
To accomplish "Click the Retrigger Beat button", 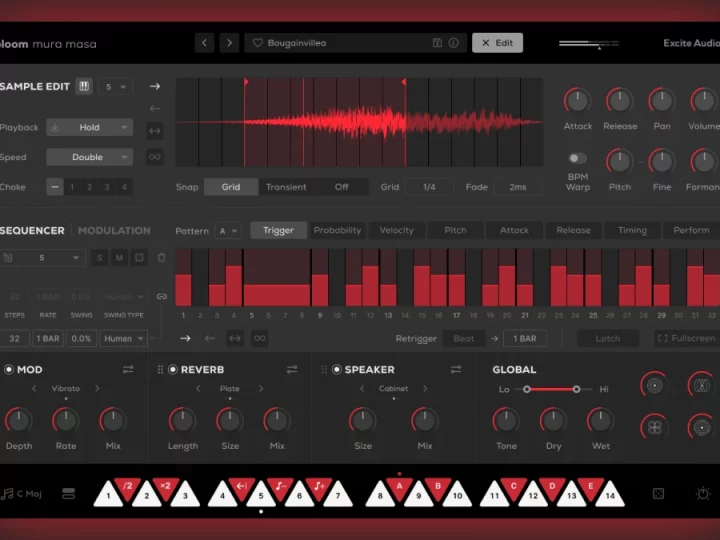I will click(463, 338).
